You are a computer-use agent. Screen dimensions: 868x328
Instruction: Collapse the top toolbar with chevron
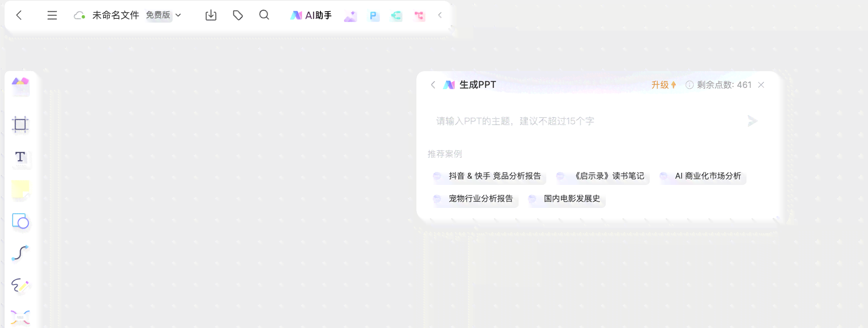pyautogui.click(x=440, y=15)
